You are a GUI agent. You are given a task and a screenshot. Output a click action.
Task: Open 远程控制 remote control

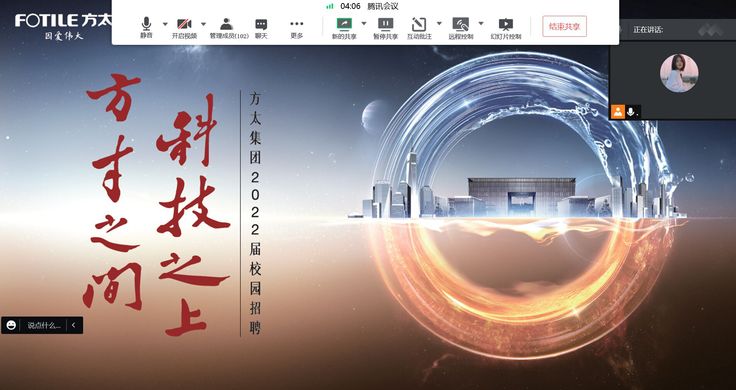click(x=460, y=28)
